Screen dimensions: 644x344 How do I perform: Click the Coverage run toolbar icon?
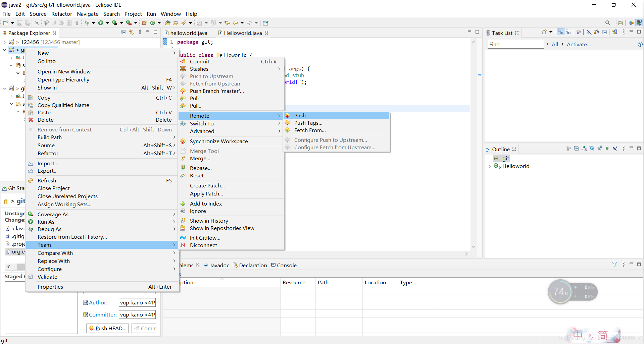(114, 23)
